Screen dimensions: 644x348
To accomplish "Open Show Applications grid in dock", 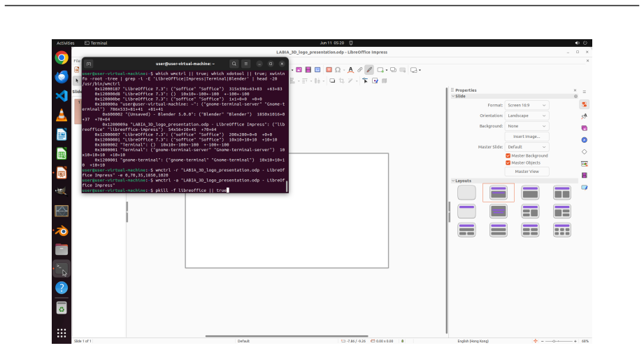I will 62,333.
